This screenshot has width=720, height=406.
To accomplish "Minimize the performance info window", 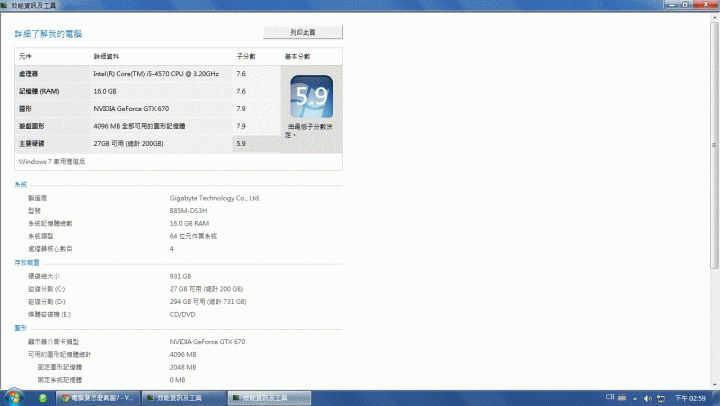I will 671,5.
